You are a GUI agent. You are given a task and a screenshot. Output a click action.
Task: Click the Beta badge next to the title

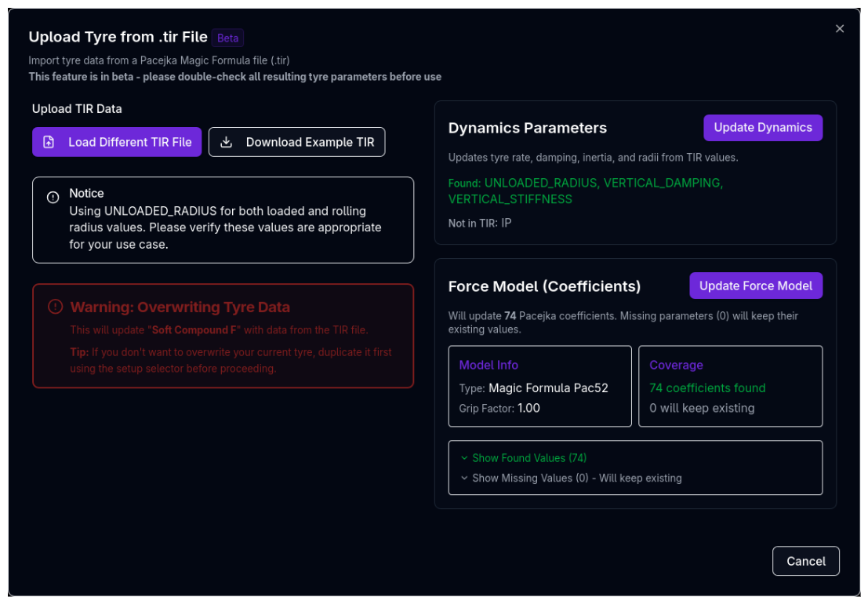click(227, 38)
